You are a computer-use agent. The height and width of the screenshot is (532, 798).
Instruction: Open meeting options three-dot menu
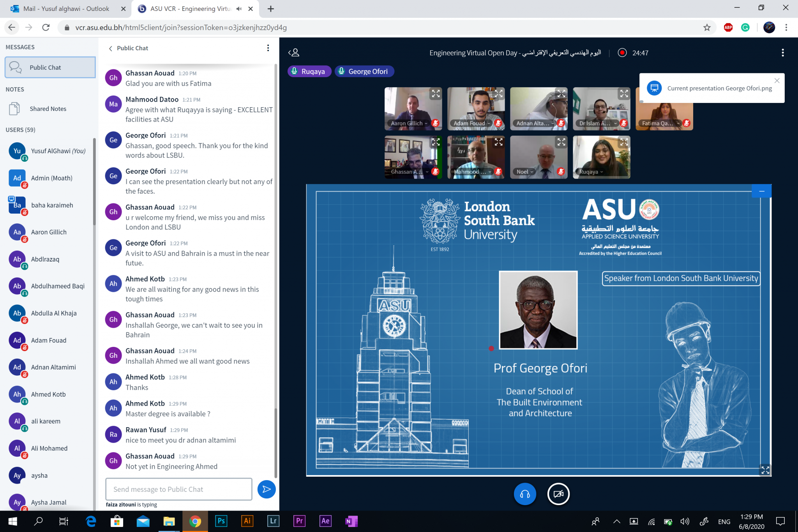(x=782, y=53)
